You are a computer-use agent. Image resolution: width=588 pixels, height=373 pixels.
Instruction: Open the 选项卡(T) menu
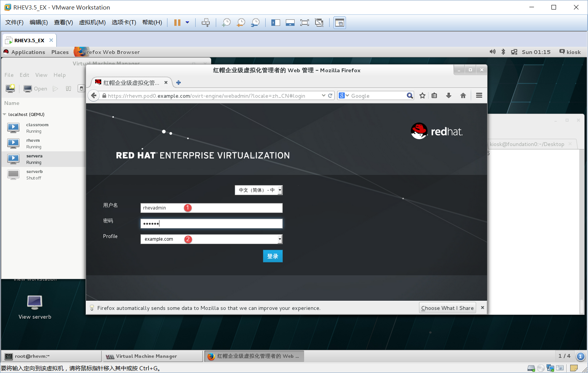coord(124,22)
